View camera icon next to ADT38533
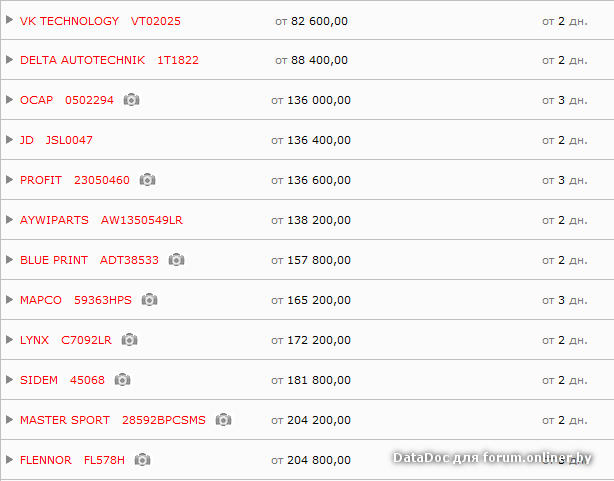The width and height of the screenshot is (614, 481). click(177, 260)
